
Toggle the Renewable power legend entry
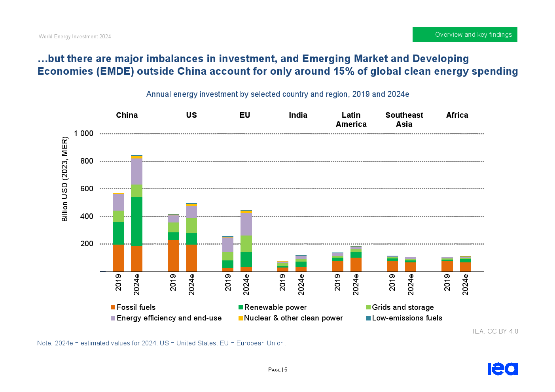click(x=275, y=307)
